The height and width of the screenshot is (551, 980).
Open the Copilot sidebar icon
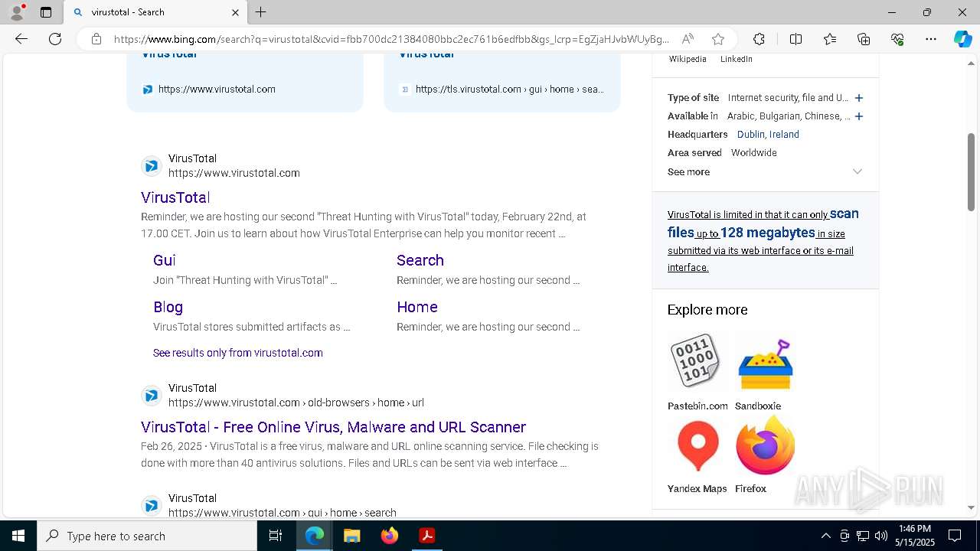(962, 39)
